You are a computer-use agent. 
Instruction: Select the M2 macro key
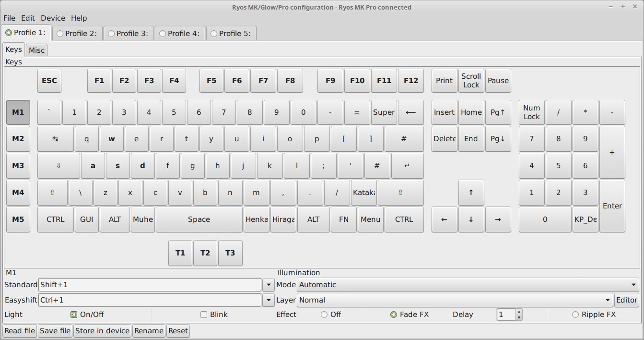pyautogui.click(x=18, y=139)
